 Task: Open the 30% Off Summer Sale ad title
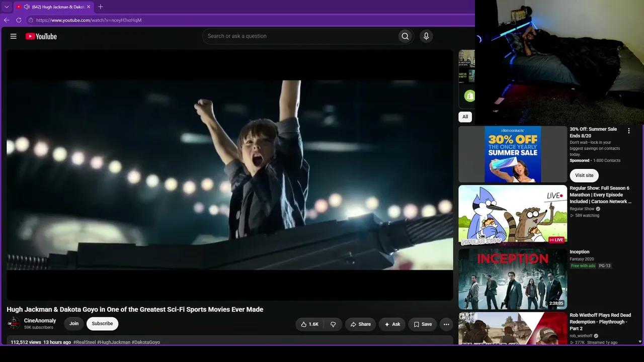[593, 132]
